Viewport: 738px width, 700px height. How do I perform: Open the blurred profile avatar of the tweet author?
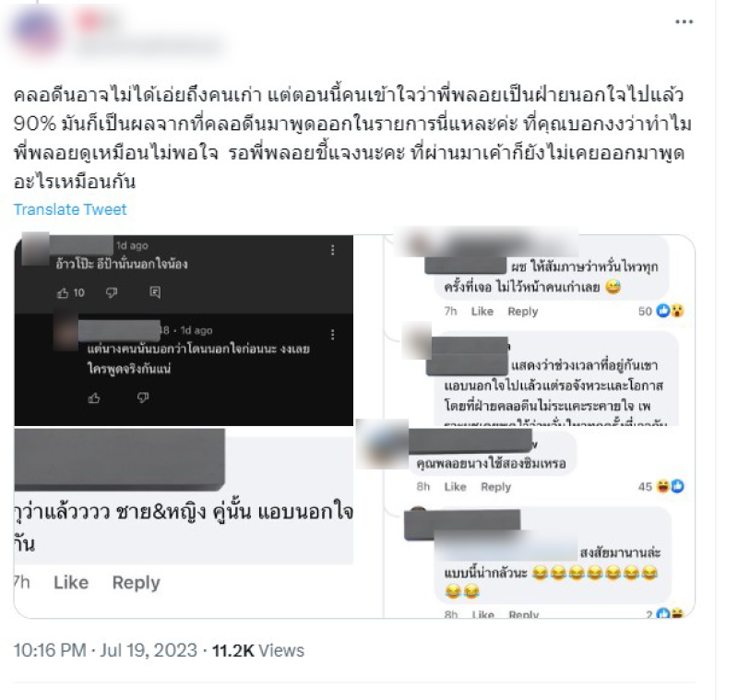coord(37,31)
